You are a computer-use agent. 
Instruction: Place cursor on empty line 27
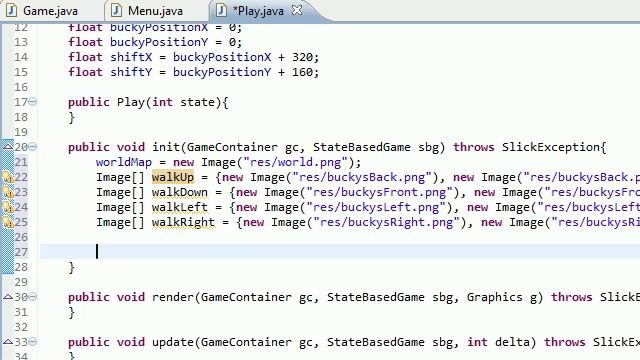pyautogui.click(x=340, y=251)
